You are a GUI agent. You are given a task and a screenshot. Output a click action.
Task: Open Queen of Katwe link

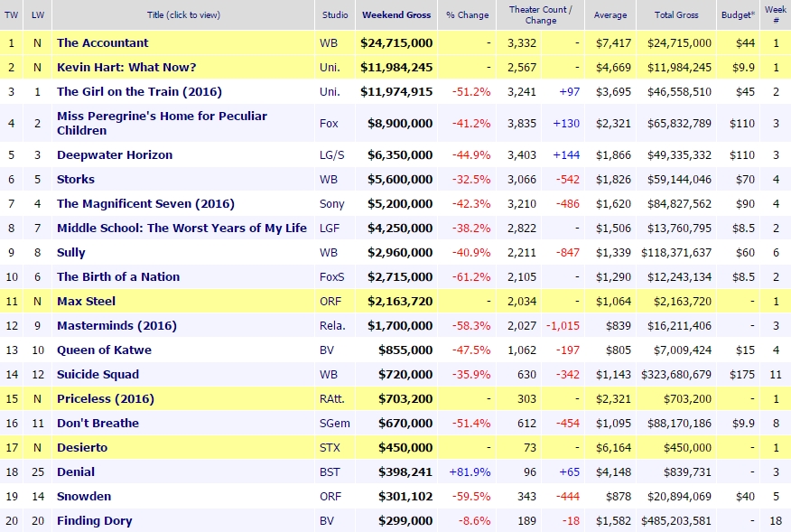[x=104, y=350]
